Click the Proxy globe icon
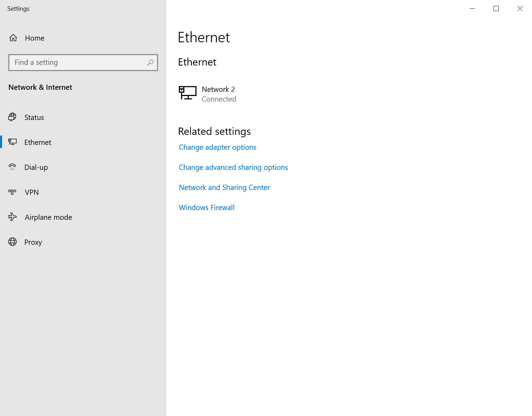The image size is (532, 416). [12, 242]
